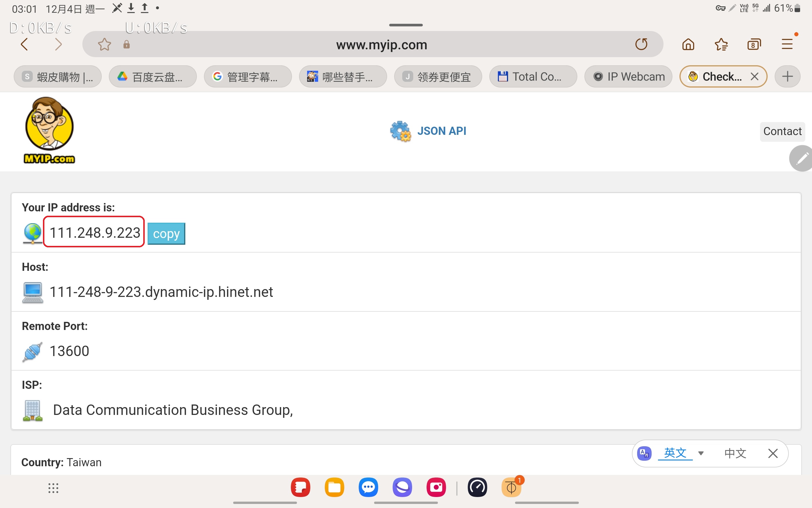Open the bookmarks panel from the toolbar
This screenshot has height=508, width=812.
coord(721,44)
